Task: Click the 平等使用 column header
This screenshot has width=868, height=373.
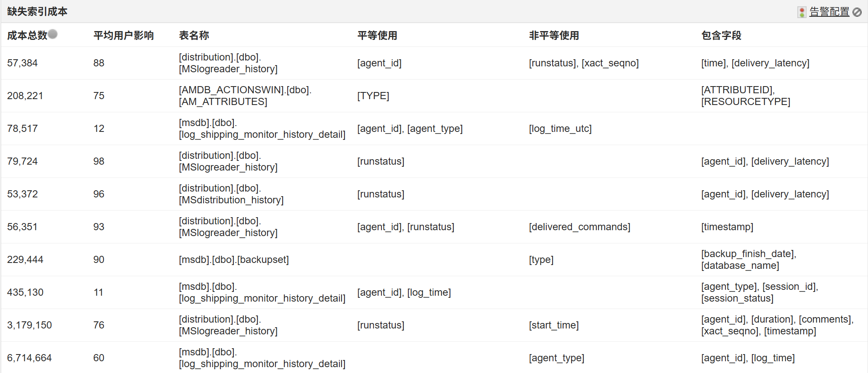Action: (377, 36)
